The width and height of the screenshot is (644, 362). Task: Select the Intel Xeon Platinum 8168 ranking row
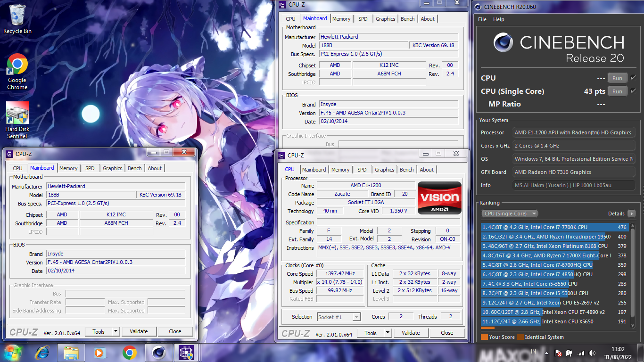[554, 246]
